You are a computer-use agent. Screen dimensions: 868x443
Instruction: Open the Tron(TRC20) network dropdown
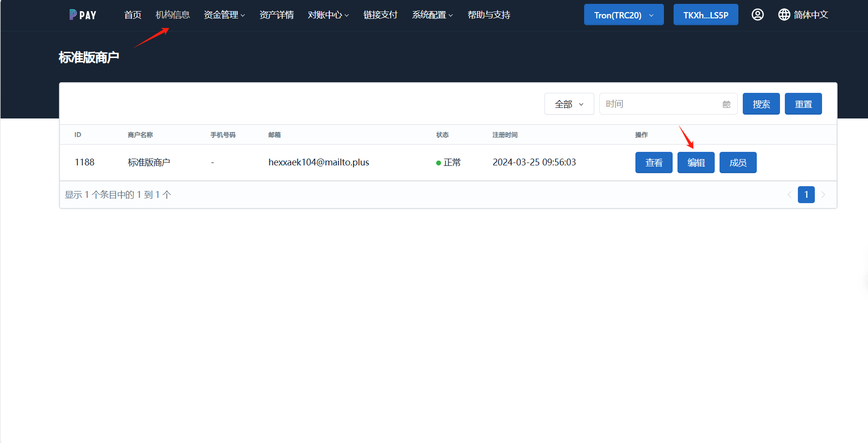[624, 15]
